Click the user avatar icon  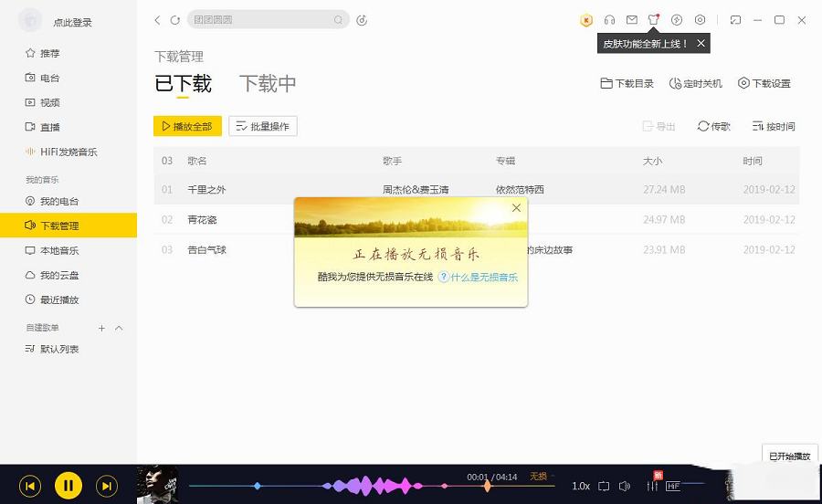pyautogui.click(x=30, y=21)
